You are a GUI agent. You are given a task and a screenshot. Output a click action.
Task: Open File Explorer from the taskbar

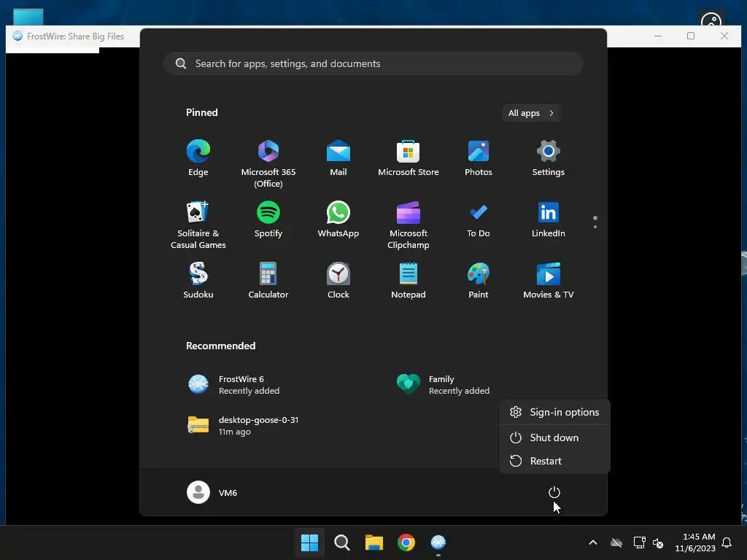click(374, 542)
